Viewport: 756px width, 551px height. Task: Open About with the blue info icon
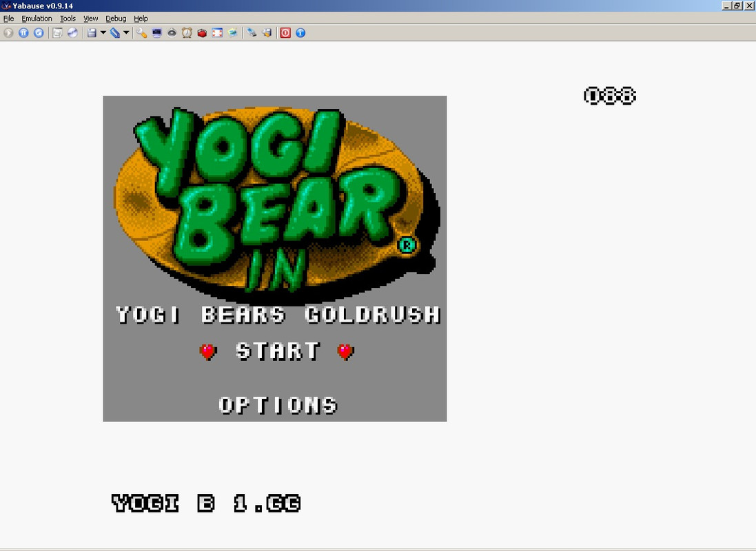[x=300, y=33]
